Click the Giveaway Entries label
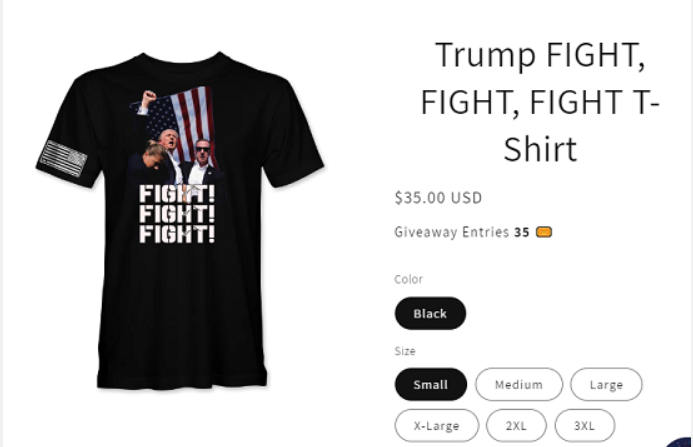Viewport: 693px width, 447px height. coord(452,232)
